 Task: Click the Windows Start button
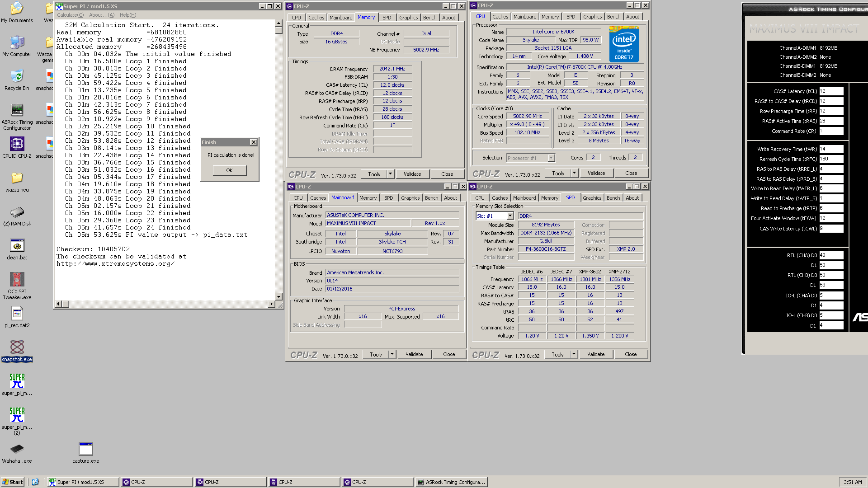(12, 482)
